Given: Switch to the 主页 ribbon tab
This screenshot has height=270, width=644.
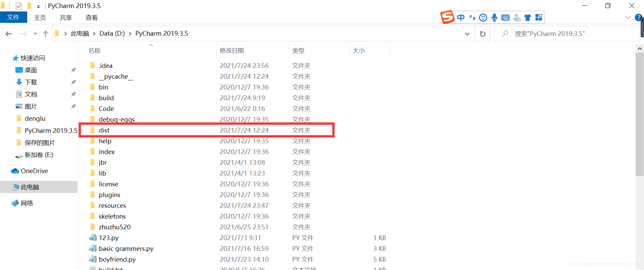Looking at the screenshot, I should (x=40, y=17).
